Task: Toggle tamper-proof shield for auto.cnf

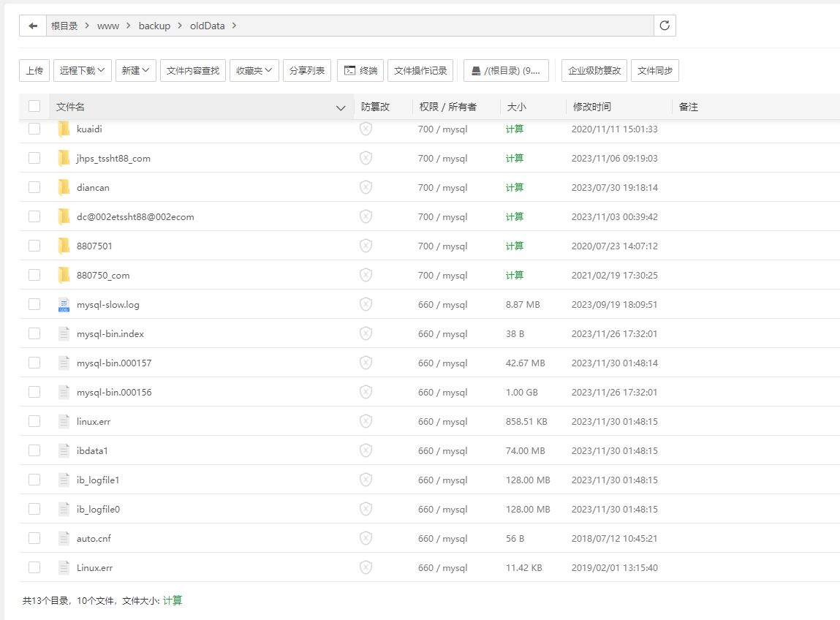Action: click(x=366, y=539)
